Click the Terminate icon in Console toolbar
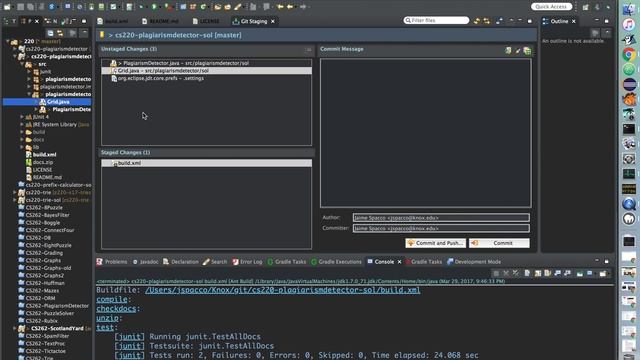The height and width of the screenshot is (360, 640). (x=496, y=273)
